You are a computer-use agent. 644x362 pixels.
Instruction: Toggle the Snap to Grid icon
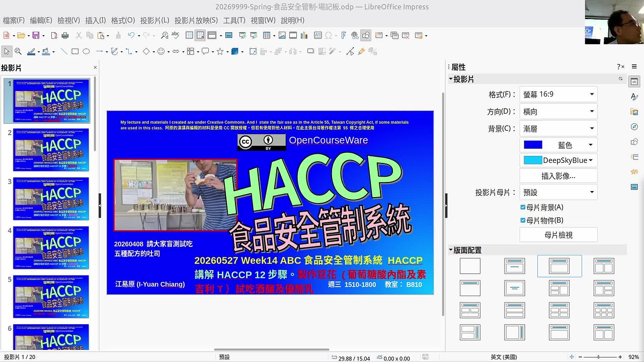pyautogui.click(x=200, y=35)
